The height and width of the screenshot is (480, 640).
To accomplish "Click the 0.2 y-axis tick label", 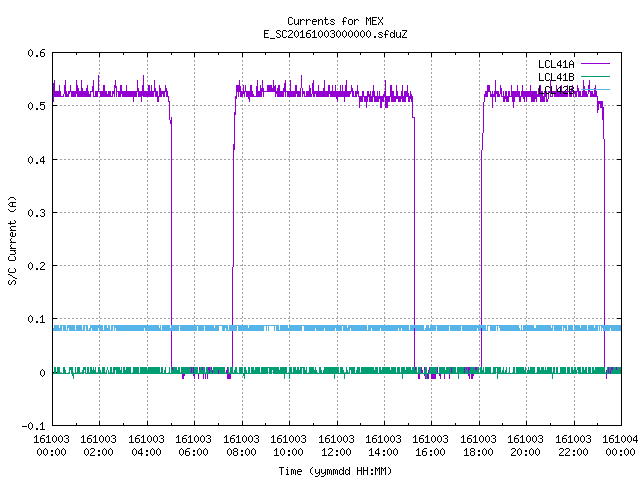I will [x=36, y=266].
